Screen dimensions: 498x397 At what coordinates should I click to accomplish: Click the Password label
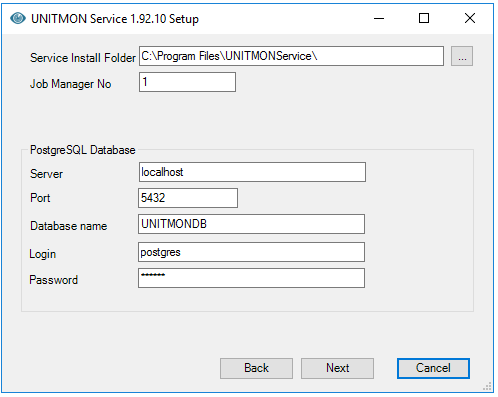point(54,280)
